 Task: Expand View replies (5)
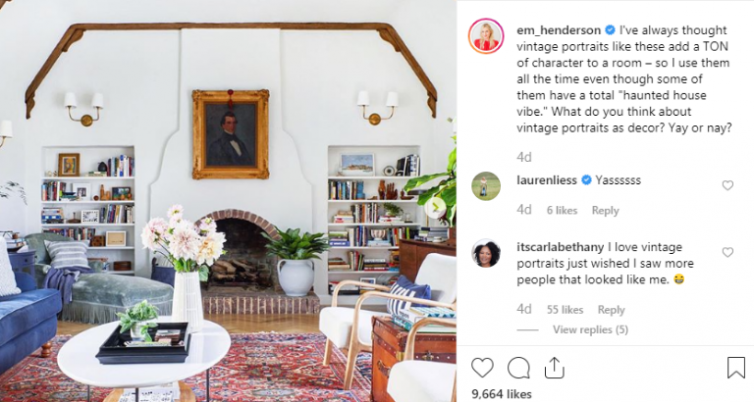(591, 330)
